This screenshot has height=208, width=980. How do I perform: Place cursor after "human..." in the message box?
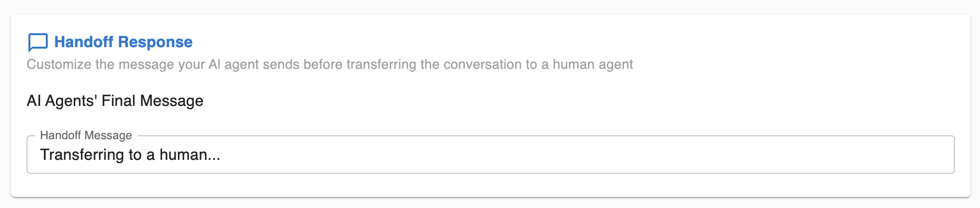[x=221, y=155]
